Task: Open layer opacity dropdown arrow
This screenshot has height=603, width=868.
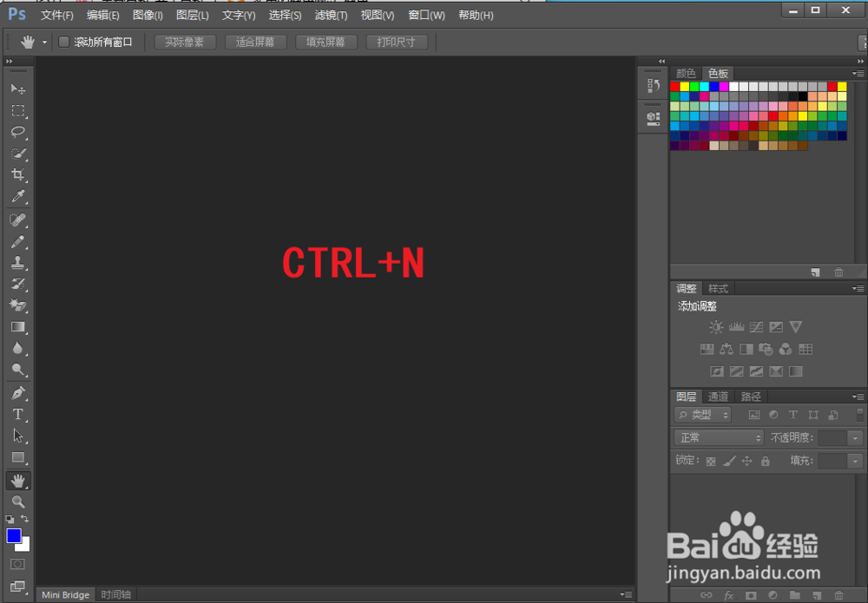Action: [855, 438]
